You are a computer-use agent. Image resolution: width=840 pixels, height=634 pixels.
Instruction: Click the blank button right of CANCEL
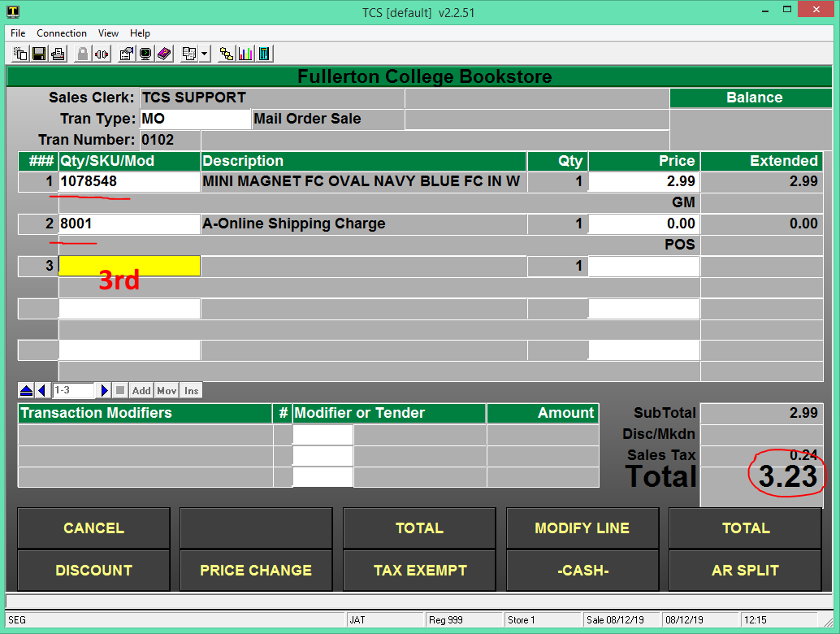[x=256, y=528]
